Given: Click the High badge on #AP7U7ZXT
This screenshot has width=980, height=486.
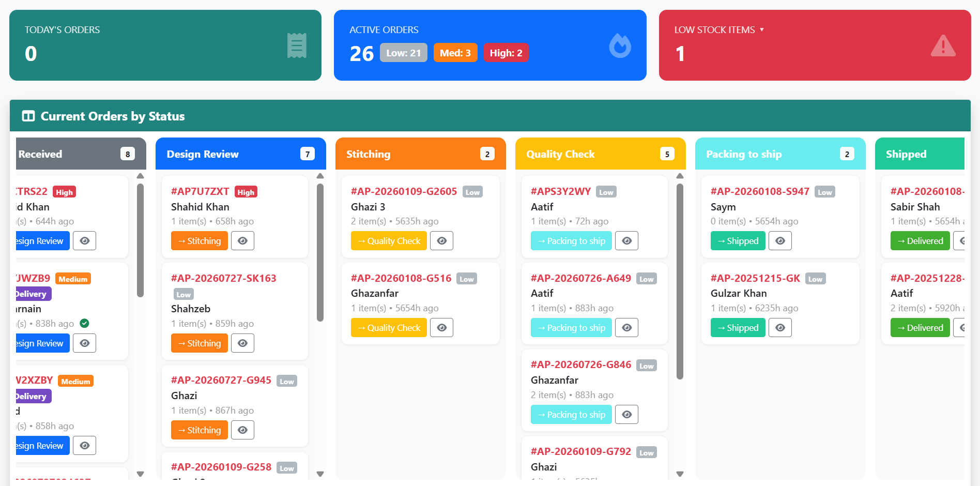Looking at the screenshot, I should tap(246, 192).
